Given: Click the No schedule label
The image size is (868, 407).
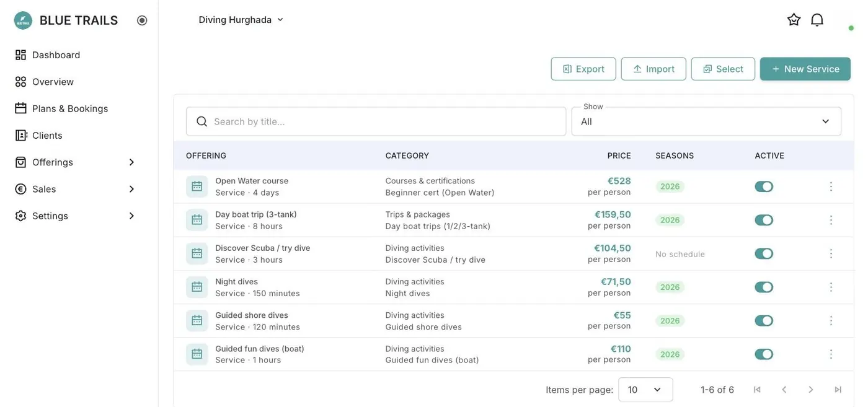Looking at the screenshot, I should pos(680,254).
